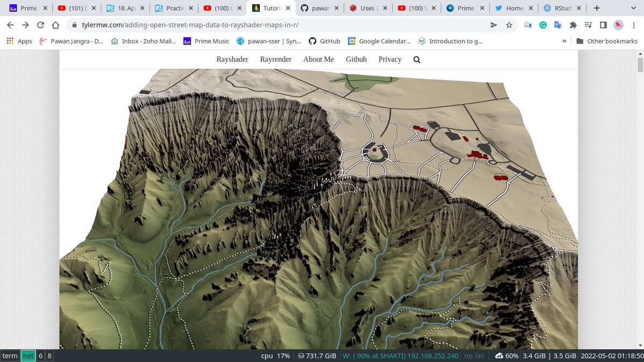Open the Chrome profile avatar
Image resolution: width=644 pixels, height=362 pixels.
(x=618, y=25)
